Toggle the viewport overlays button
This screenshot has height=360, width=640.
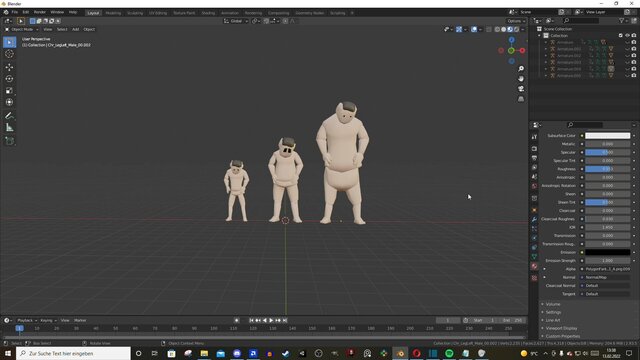474,29
